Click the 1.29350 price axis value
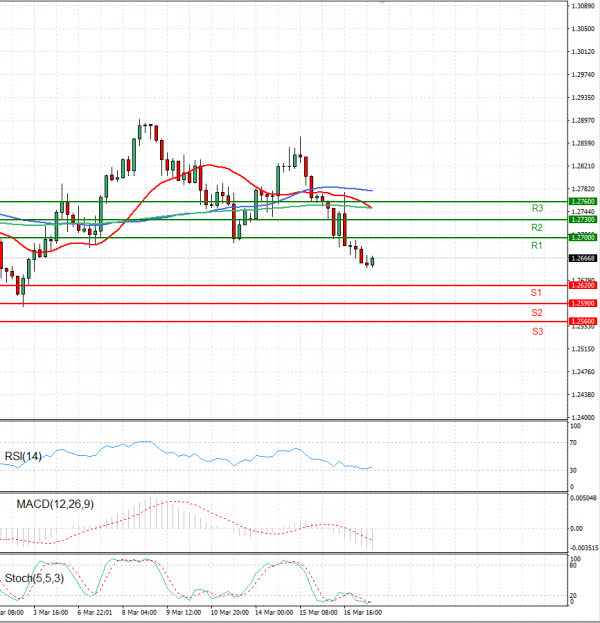The height and width of the screenshot is (623, 600). (583, 97)
